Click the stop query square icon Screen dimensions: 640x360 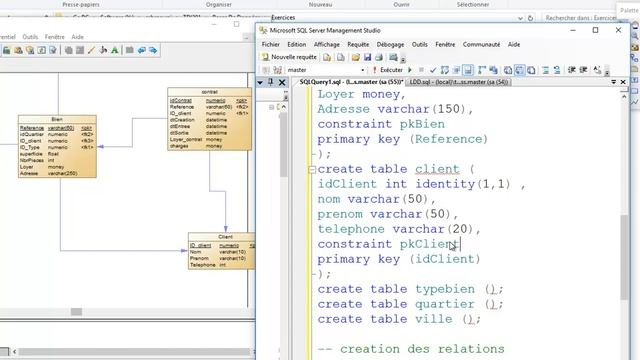421,70
